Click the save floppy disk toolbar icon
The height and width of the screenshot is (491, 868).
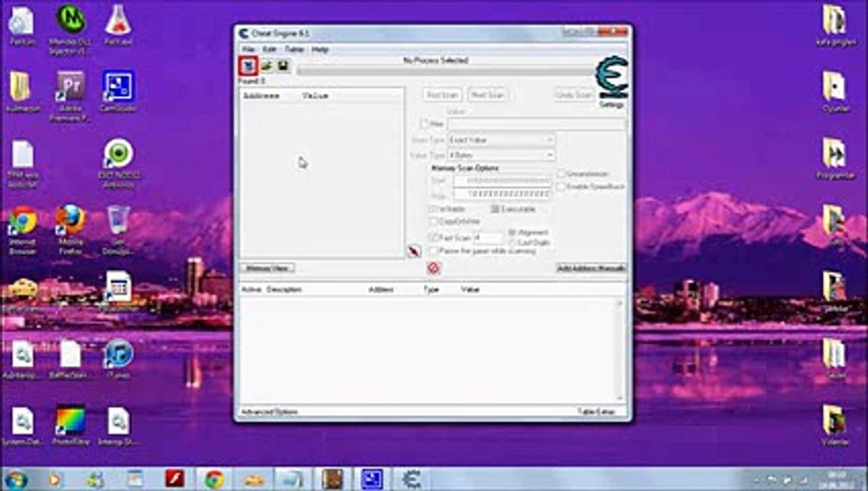[283, 65]
